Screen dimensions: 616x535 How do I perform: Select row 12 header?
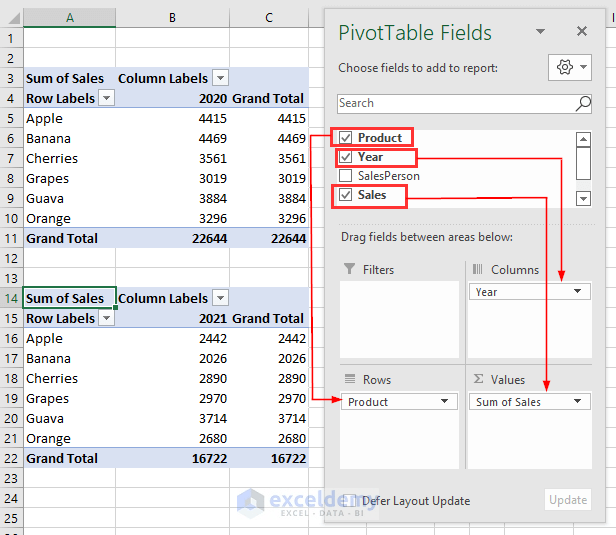[11, 258]
